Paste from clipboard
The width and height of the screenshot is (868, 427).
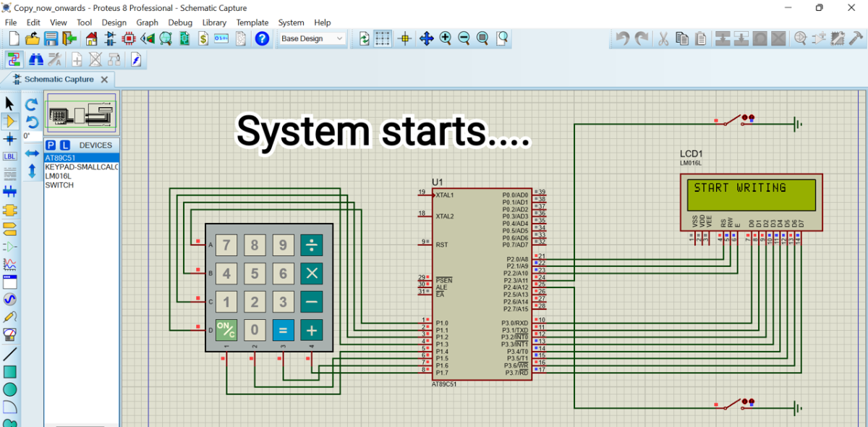(700, 38)
